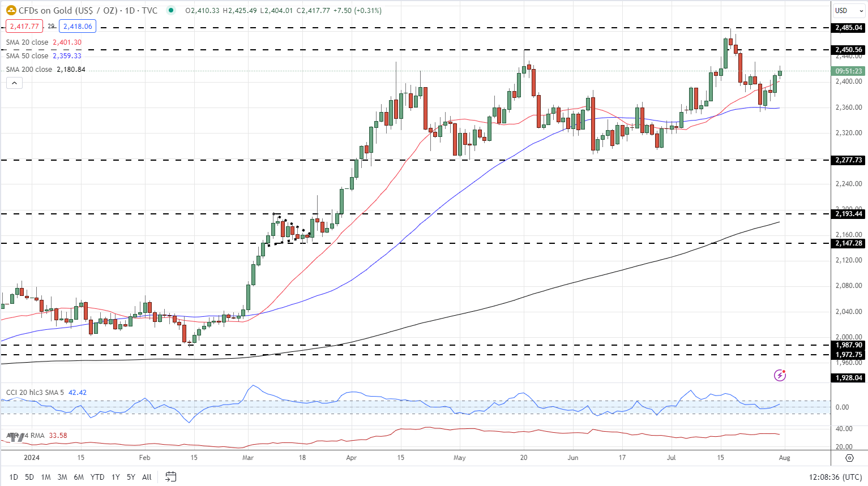The height and width of the screenshot is (486, 868).
Task: Click the gold bars symbol icon
Action: (x=11, y=10)
